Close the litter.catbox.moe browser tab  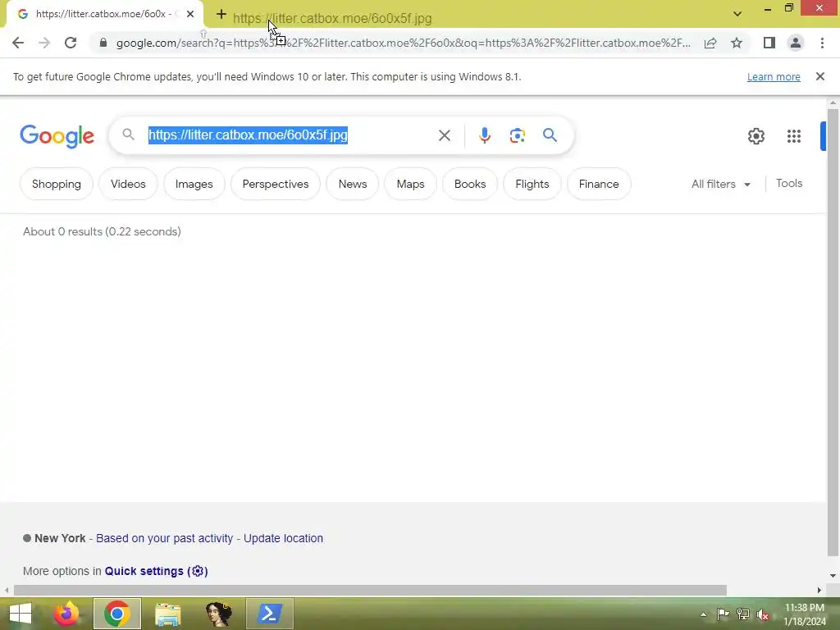[190, 14]
